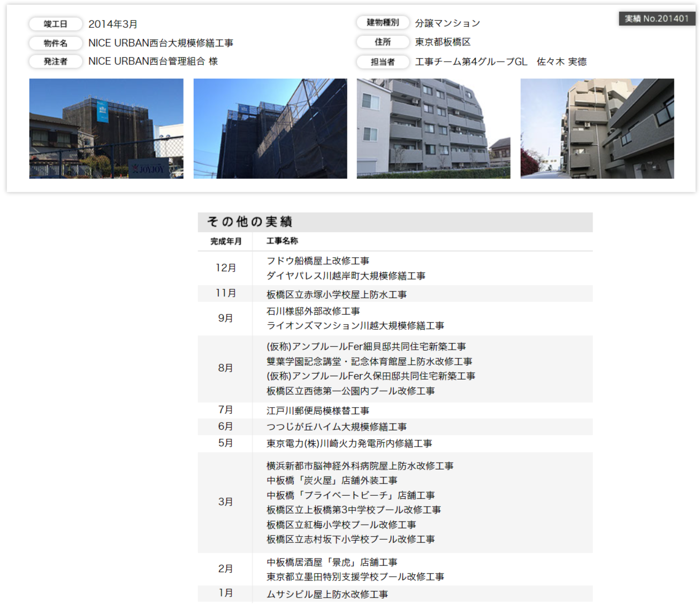Select 板橋区立志村坂下小学校プール改修工事 entry

click(351, 539)
